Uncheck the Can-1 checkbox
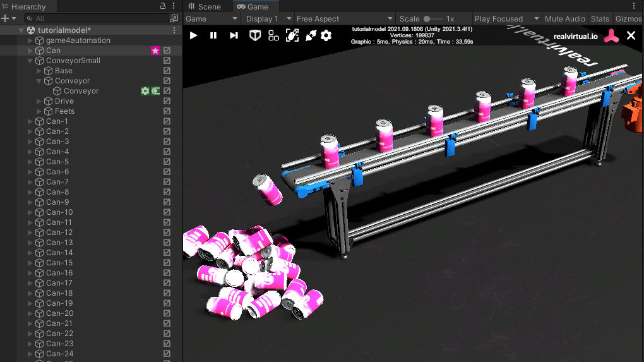Image resolution: width=644 pixels, height=362 pixels. coord(167,121)
